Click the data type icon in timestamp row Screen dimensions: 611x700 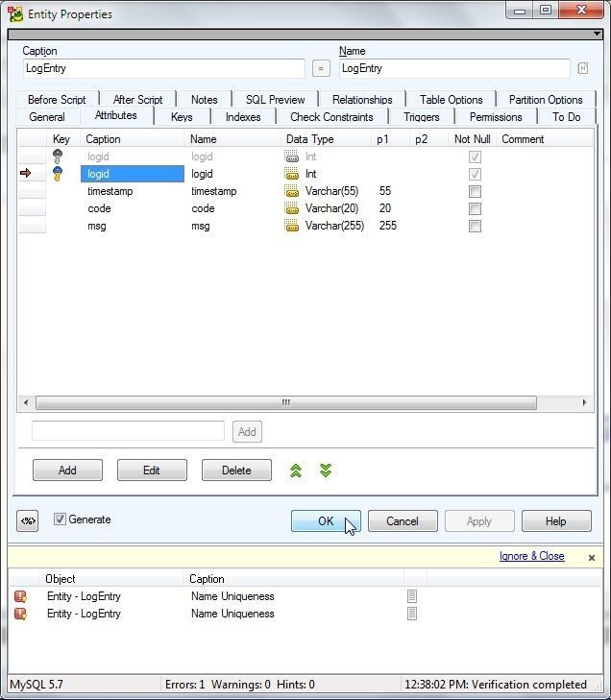point(292,191)
